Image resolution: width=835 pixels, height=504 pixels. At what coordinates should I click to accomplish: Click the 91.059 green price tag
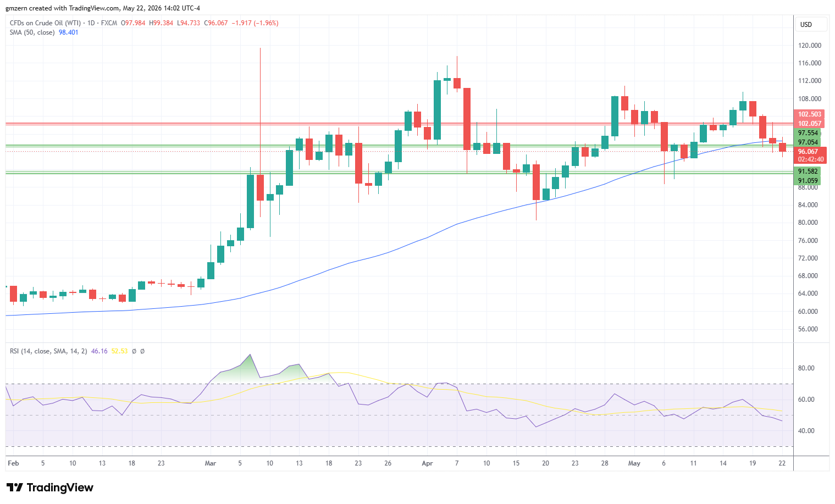[808, 181]
